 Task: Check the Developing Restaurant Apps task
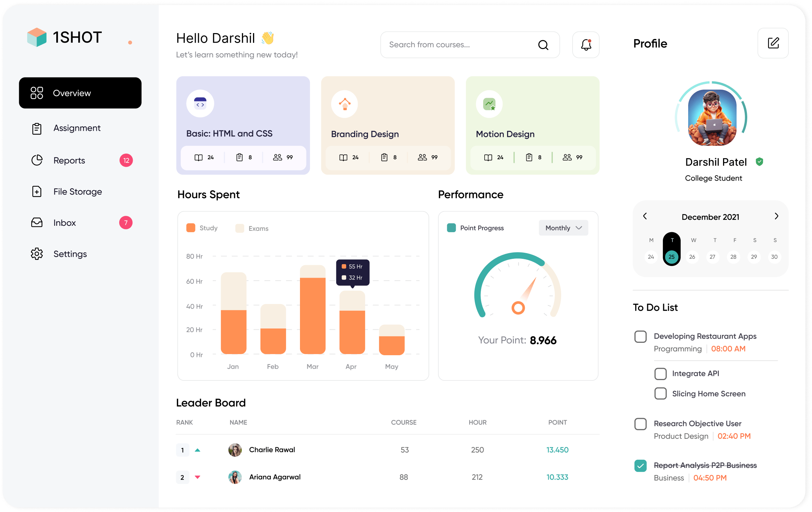pos(640,336)
